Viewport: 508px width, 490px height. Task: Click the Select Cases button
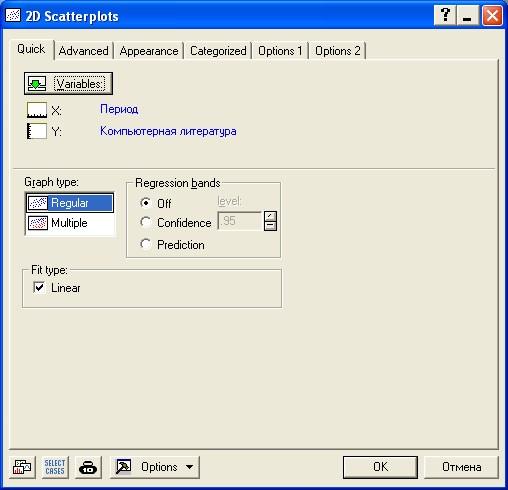(55, 467)
